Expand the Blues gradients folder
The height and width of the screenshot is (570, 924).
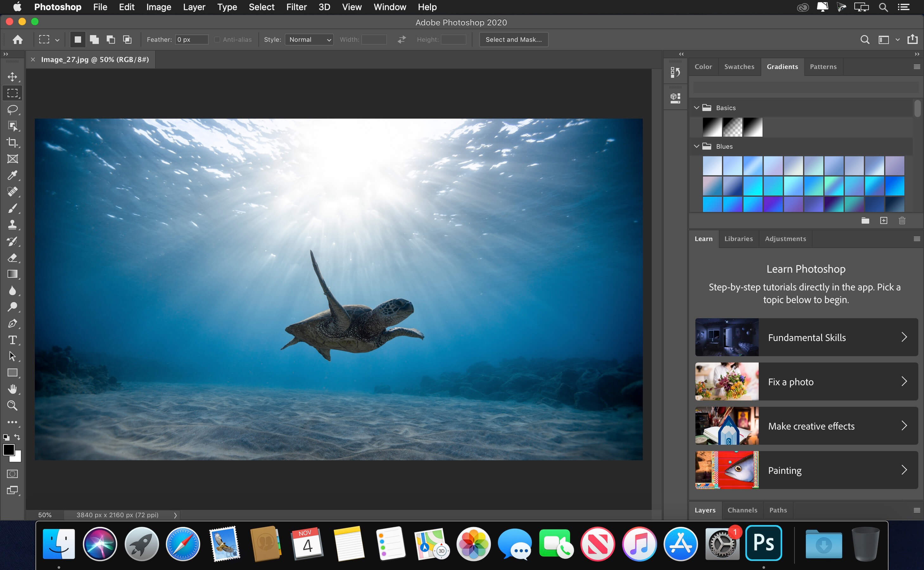697,145
